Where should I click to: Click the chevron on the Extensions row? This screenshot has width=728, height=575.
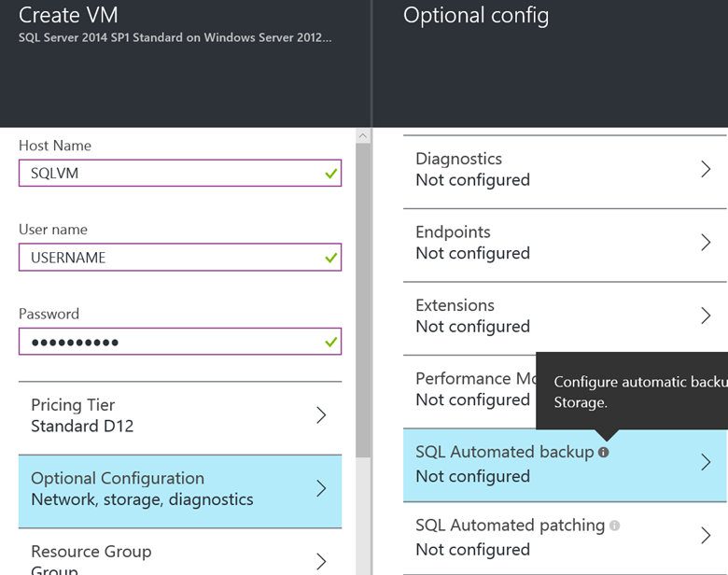[706, 316]
